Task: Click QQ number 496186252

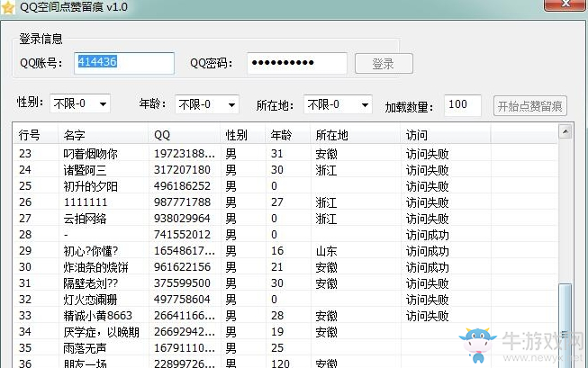Action: point(182,186)
